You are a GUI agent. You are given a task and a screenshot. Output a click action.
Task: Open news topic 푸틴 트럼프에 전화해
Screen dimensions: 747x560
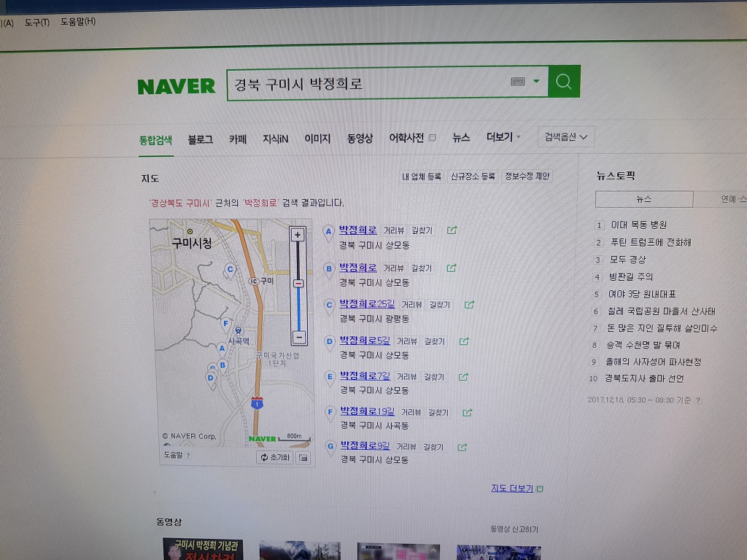point(651,242)
